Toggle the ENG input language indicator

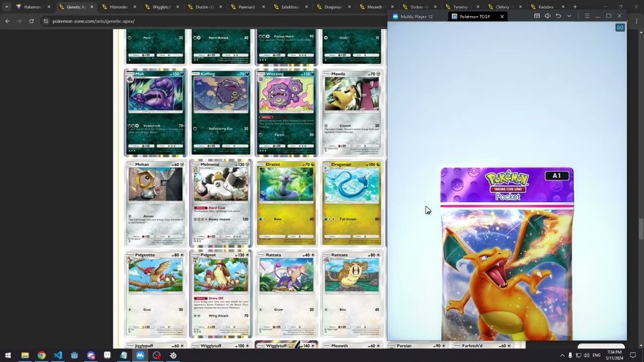pos(596,355)
